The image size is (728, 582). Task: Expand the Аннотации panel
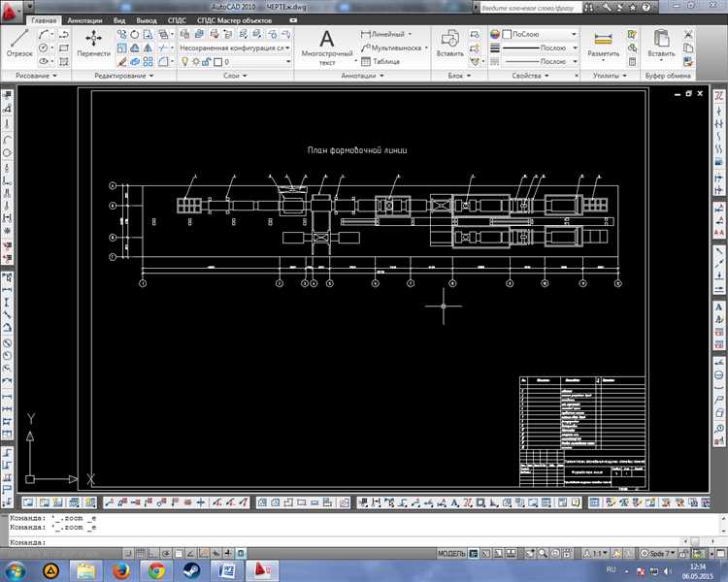362,76
